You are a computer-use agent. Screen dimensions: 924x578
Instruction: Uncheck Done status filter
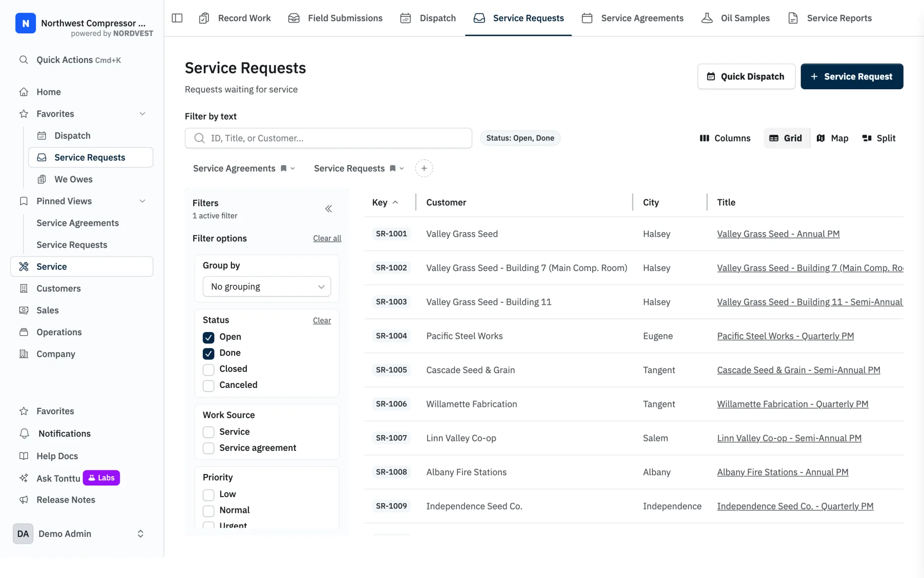(208, 353)
